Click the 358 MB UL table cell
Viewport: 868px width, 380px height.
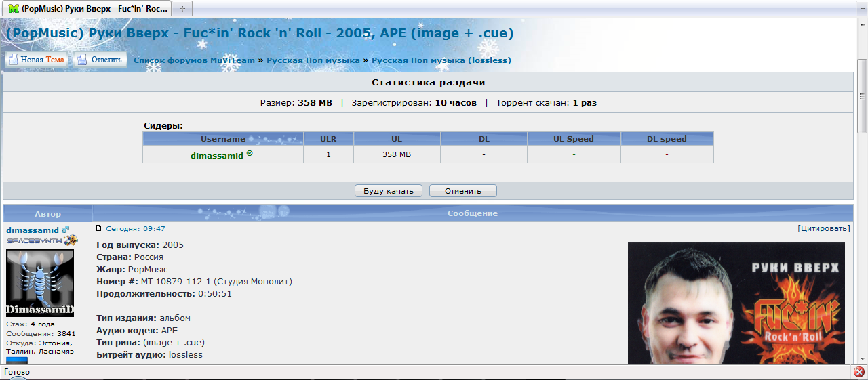(397, 154)
